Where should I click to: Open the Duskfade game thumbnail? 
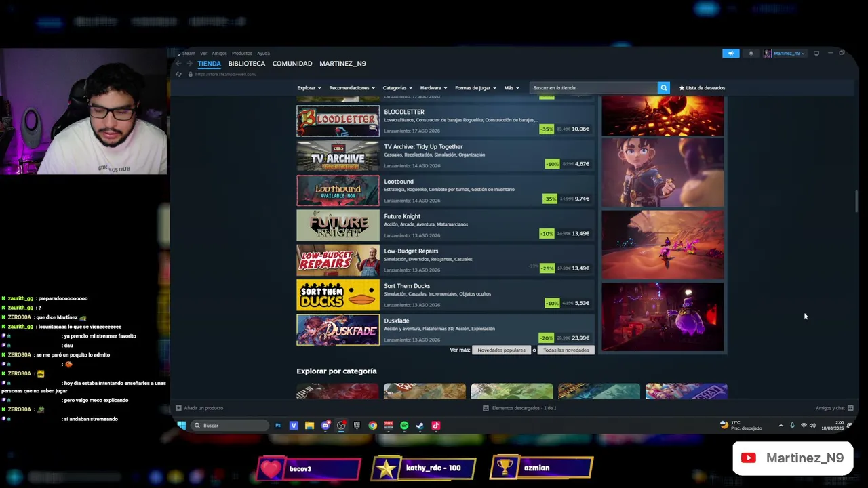(x=338, y=330)
